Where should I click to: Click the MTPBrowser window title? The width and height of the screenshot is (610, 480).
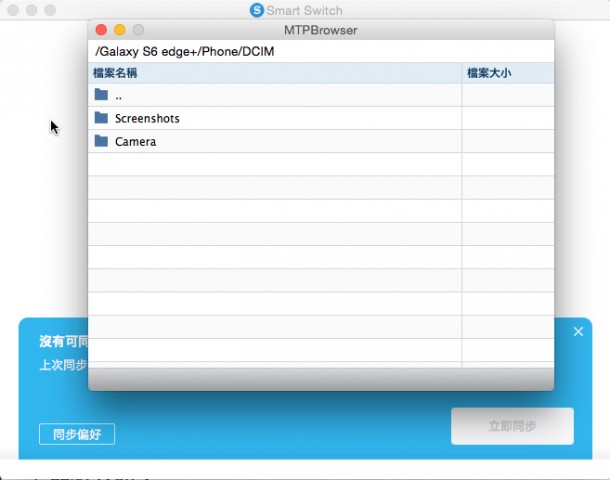[x=321, y=30]
